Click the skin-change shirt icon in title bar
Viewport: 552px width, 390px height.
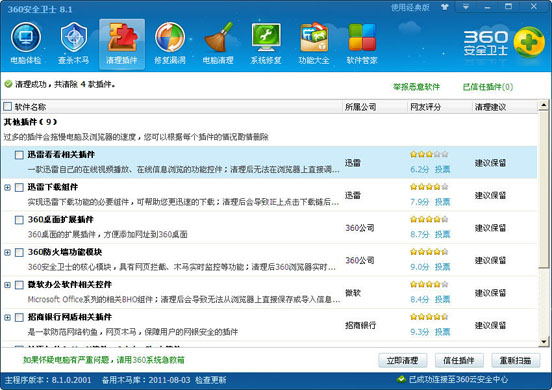pos(445,7)
